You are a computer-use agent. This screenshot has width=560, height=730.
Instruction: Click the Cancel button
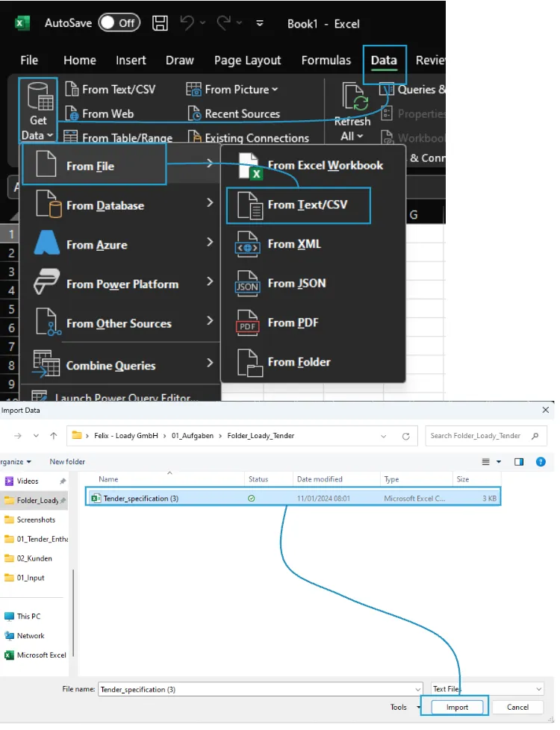[x=517, y=707]
